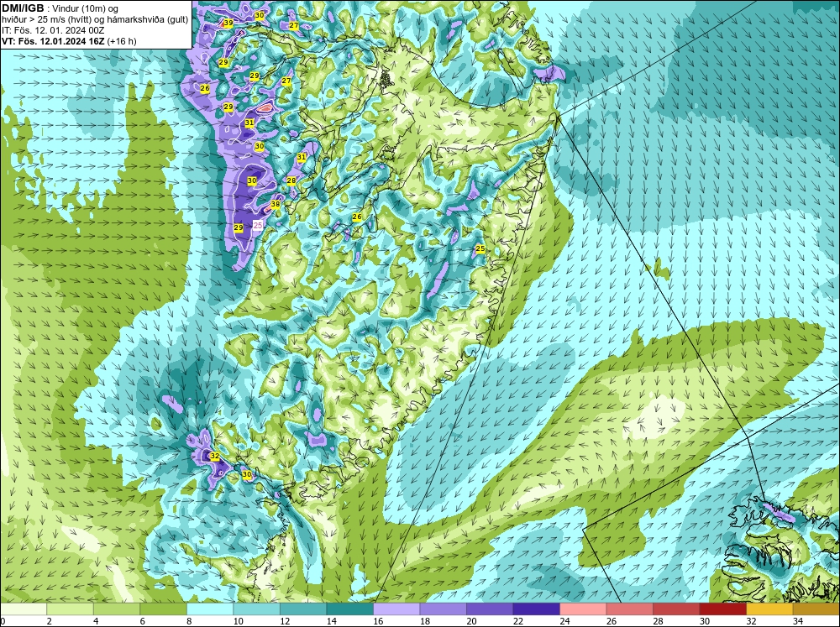Select the 12–14 m/s teal swatch
This screenshot has height=627, width=840.
(303, 609)
